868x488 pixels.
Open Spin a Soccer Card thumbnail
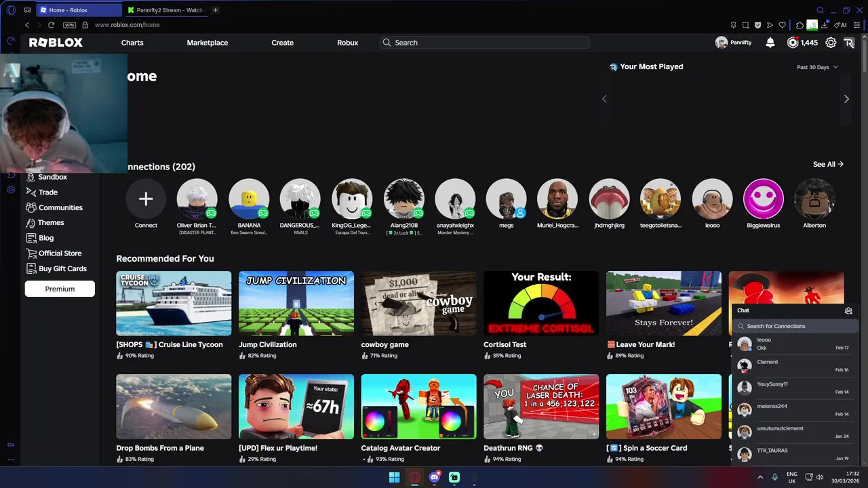[x=664, y=407]
